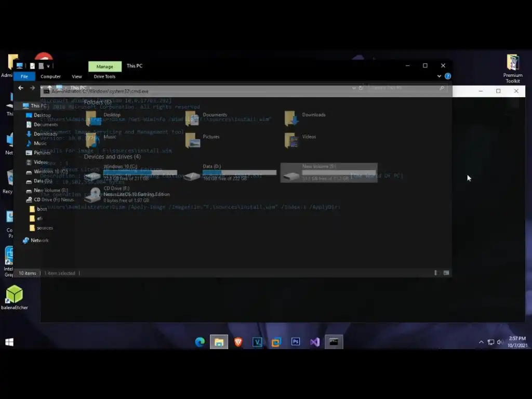Switch to Command Prompt on the taskbar
Image resolution: width=532 pixels, height=399 pixels.
(x=334, y=342)
